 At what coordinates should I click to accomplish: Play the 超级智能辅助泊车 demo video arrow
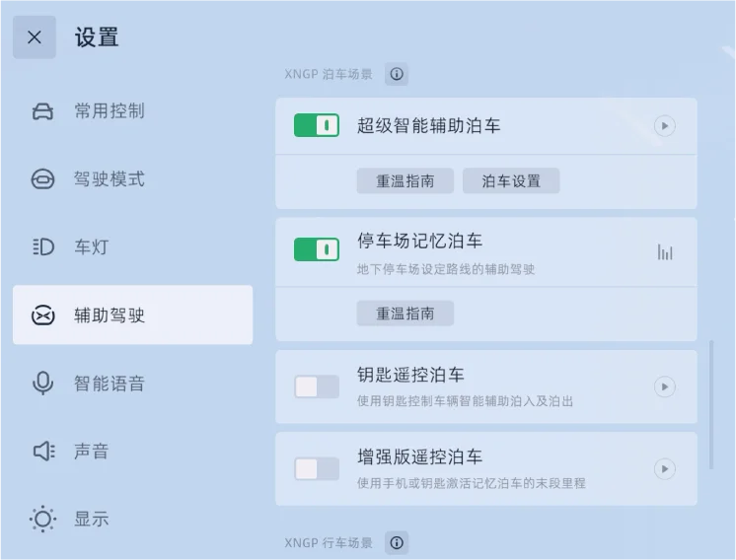click(x=665, y=125)
